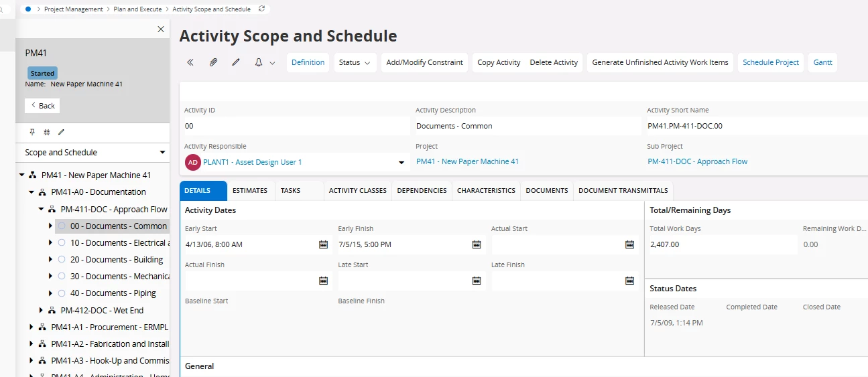Click the small pencil icon in navigator
Image resolution: width=868 pixels, height=377 pixels.
click(x=61, y=133)
